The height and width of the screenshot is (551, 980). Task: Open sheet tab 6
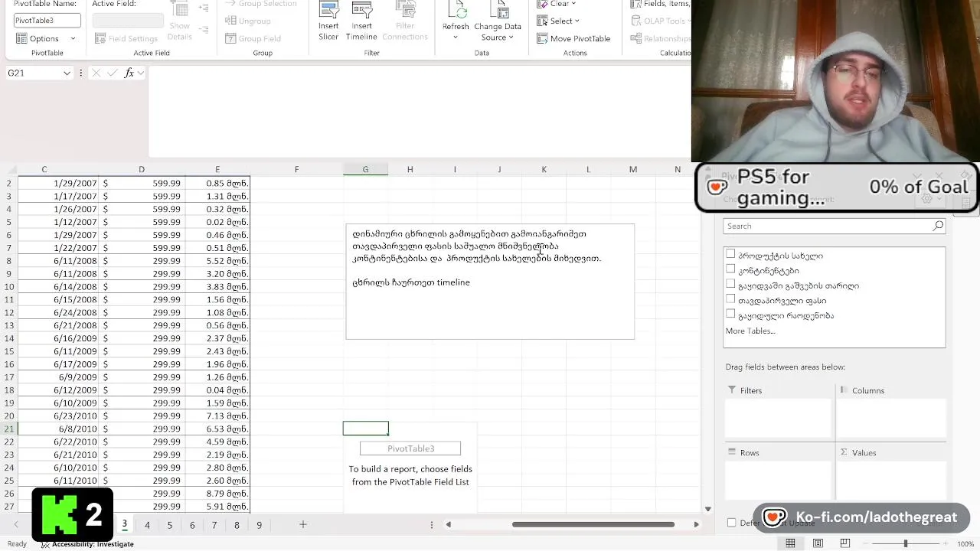click(192, 525)
